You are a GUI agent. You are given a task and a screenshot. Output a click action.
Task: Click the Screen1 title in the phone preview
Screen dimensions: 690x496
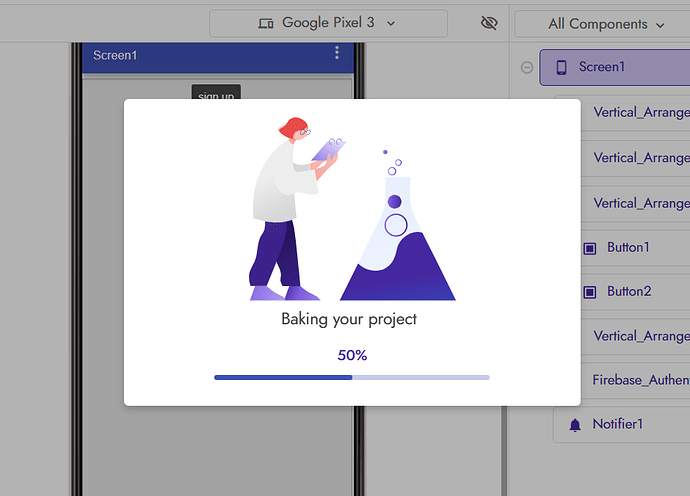115,55
